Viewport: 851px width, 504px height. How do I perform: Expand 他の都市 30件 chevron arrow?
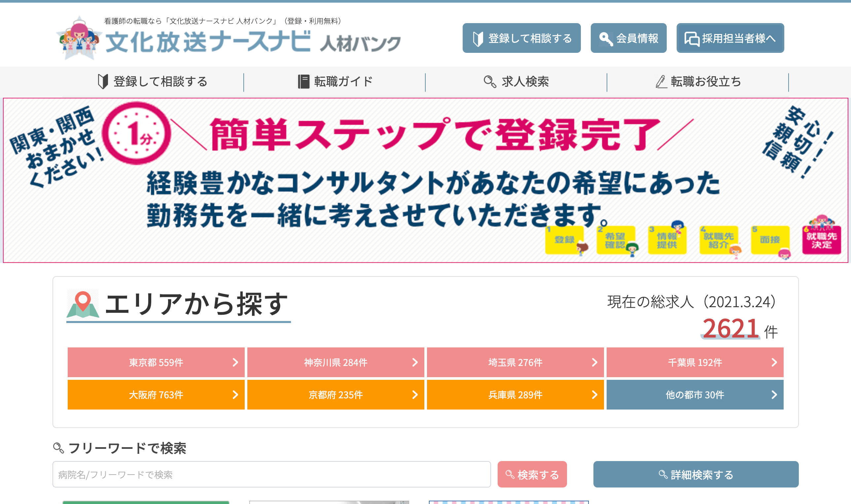point(774,395)
